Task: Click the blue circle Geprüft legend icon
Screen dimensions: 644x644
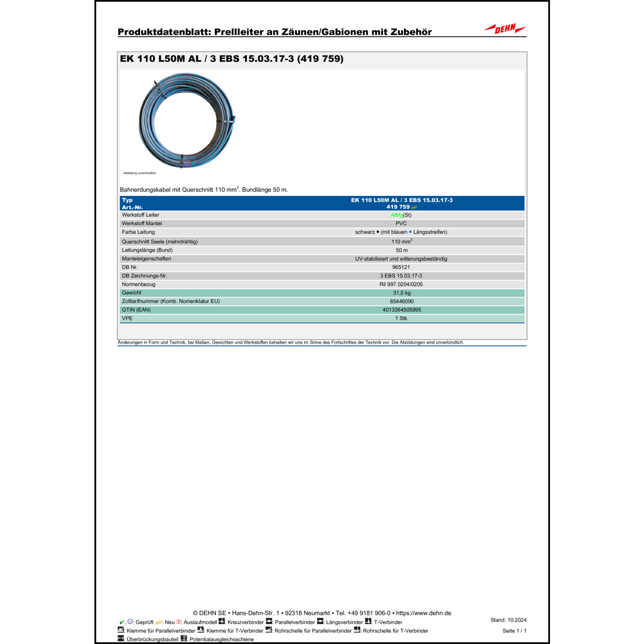Action: (130, 621)
